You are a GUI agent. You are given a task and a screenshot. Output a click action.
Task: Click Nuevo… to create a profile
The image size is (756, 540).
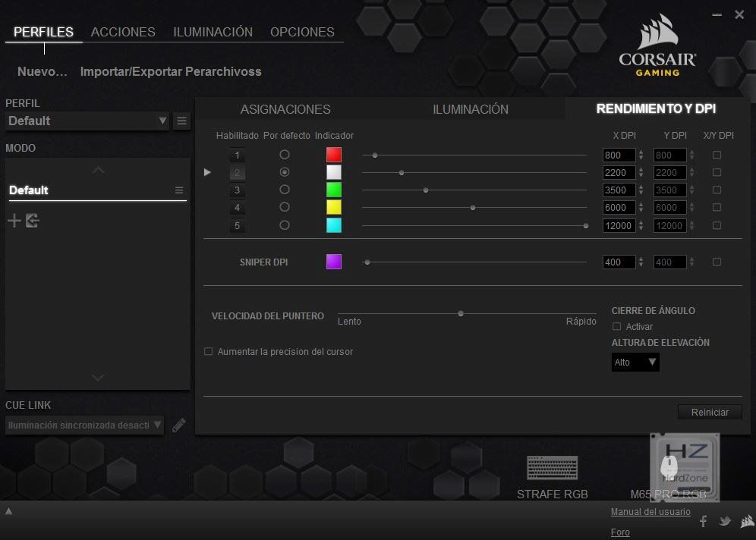pyautogui.click(x=42, y=72)
